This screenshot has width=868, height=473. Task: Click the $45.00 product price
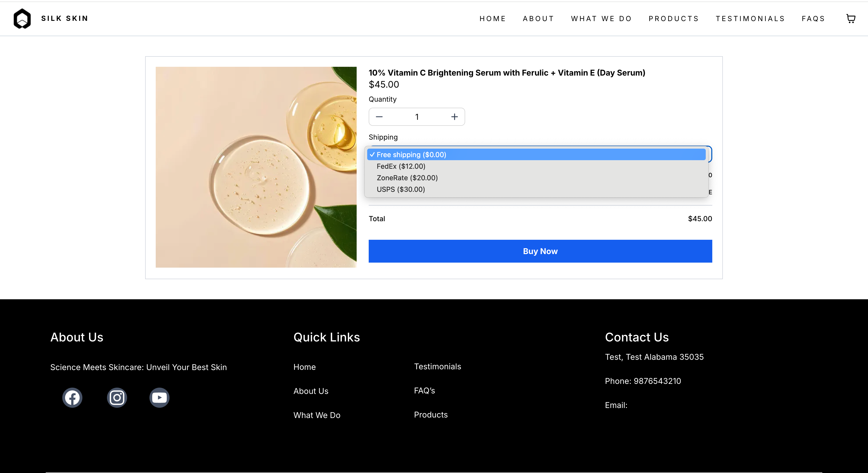coord(384,85)
